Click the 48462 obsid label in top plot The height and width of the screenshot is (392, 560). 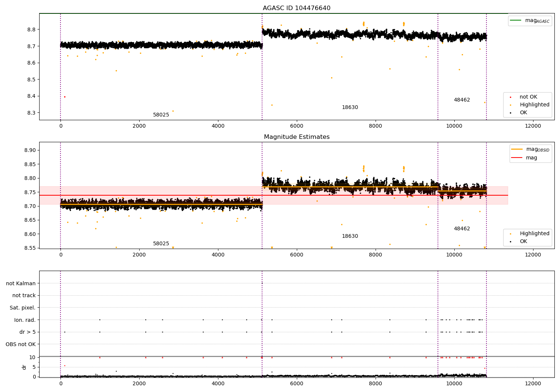[462, 100]
